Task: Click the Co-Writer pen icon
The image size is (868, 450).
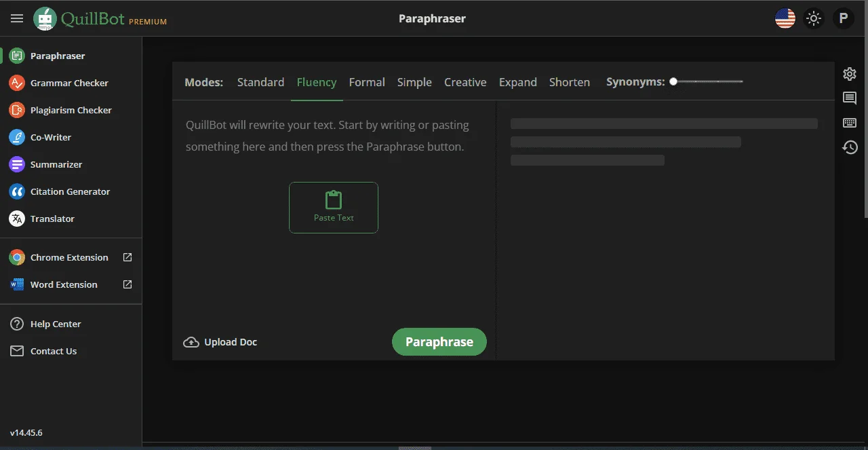Action: [x=17, y=137]
